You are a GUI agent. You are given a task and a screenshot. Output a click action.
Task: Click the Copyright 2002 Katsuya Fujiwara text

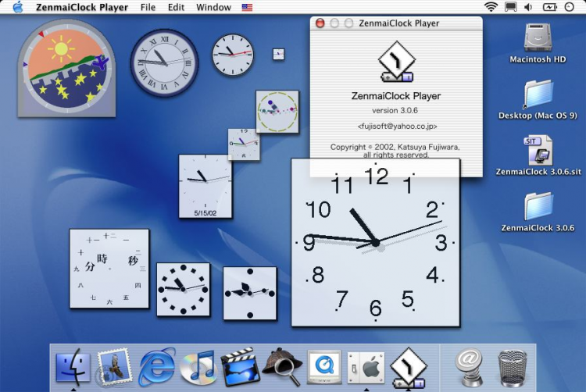coord(395,151)
